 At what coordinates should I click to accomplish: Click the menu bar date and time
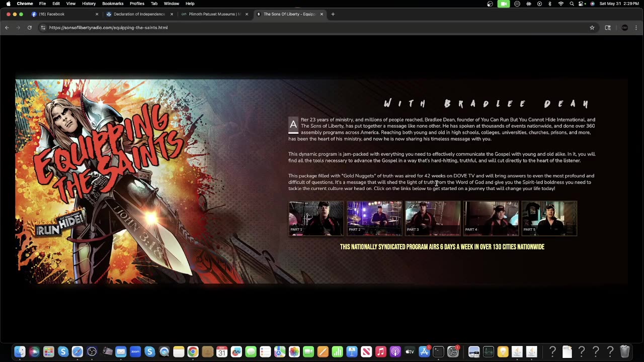coord(618,4)
